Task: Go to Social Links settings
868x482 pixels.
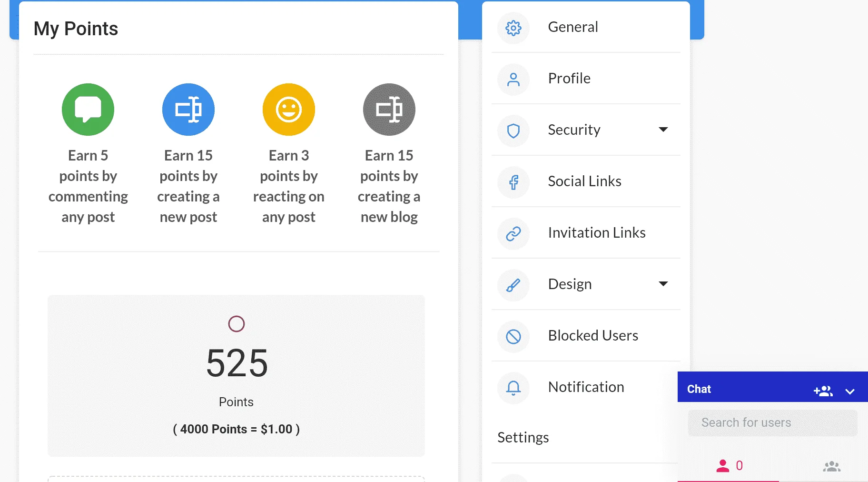Action: pyautogui.click(x=586, y=181)
